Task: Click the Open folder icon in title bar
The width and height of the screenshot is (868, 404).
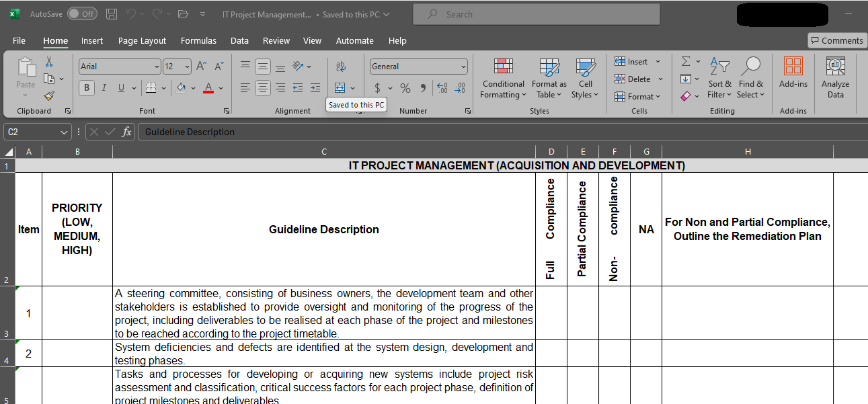Action: 183,14
